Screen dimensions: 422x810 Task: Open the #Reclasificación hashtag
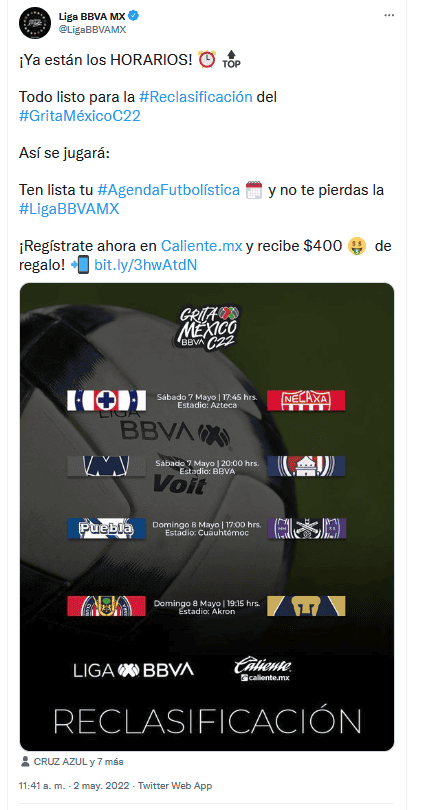[x=196, y=97]
